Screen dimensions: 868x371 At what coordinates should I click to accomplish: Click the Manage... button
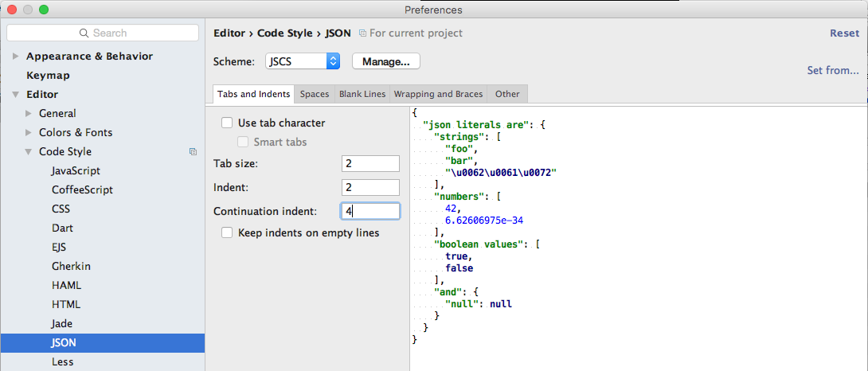(x=385, y=61)
